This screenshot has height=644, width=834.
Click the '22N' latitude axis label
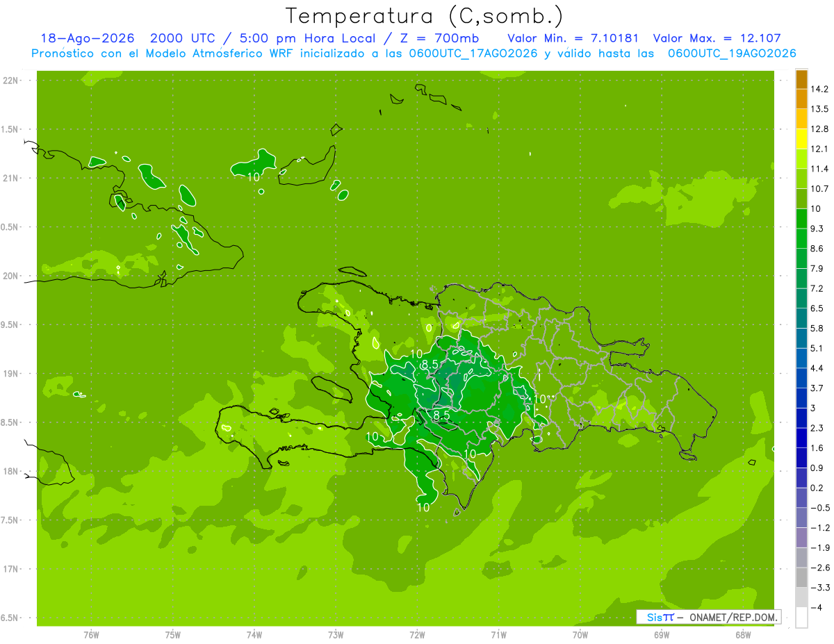[12, 81]
